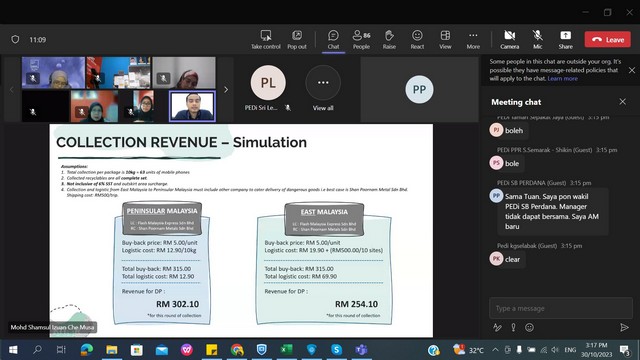Open system tray hidden icons chevron
Screen dimensions: 640x360
[x=495, y=350]
